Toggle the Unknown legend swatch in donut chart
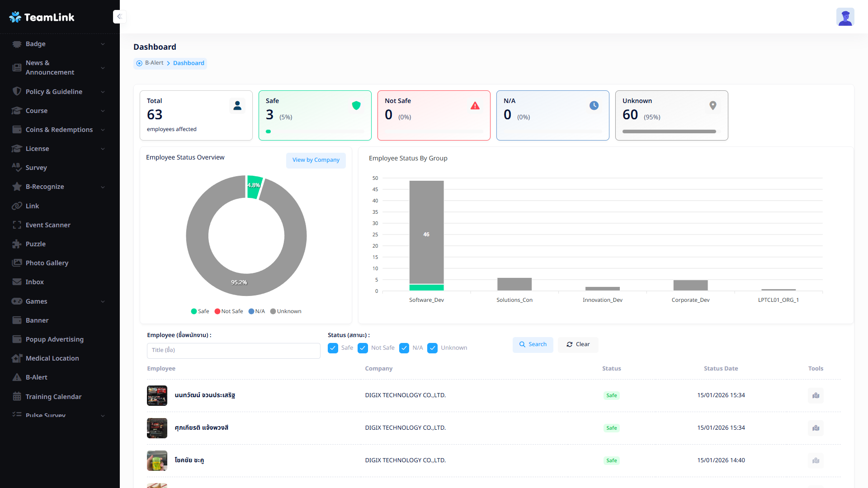 click(x=273, y=311)
